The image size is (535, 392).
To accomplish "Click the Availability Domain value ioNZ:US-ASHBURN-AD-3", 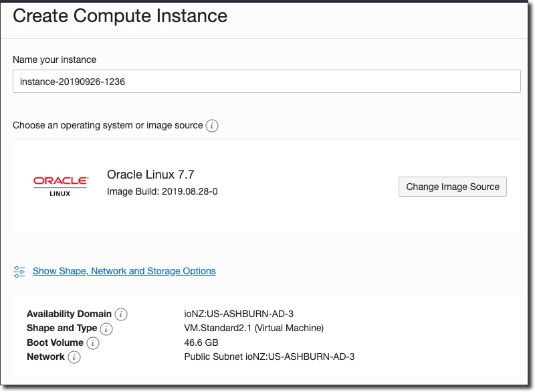I will click(x=239, y=314).
